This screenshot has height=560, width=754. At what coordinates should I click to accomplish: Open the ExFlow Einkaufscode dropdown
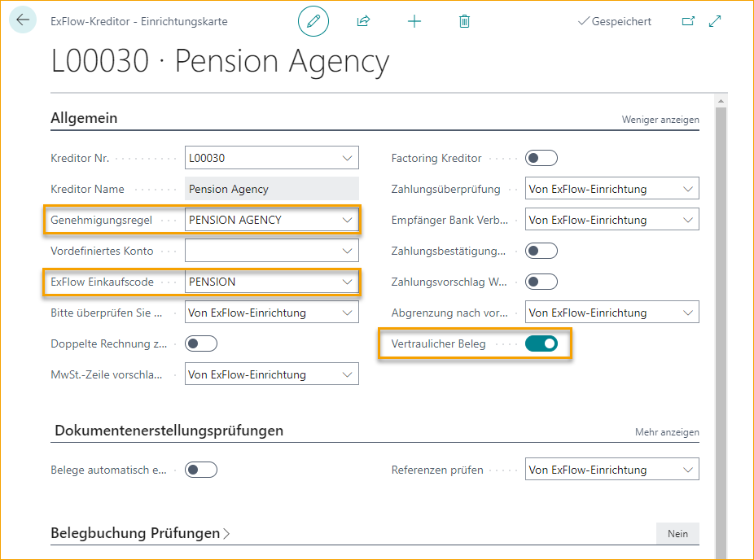[x=348, y=282]
